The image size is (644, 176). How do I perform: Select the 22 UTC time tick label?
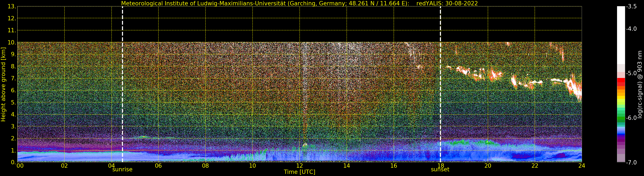point(535,166)
